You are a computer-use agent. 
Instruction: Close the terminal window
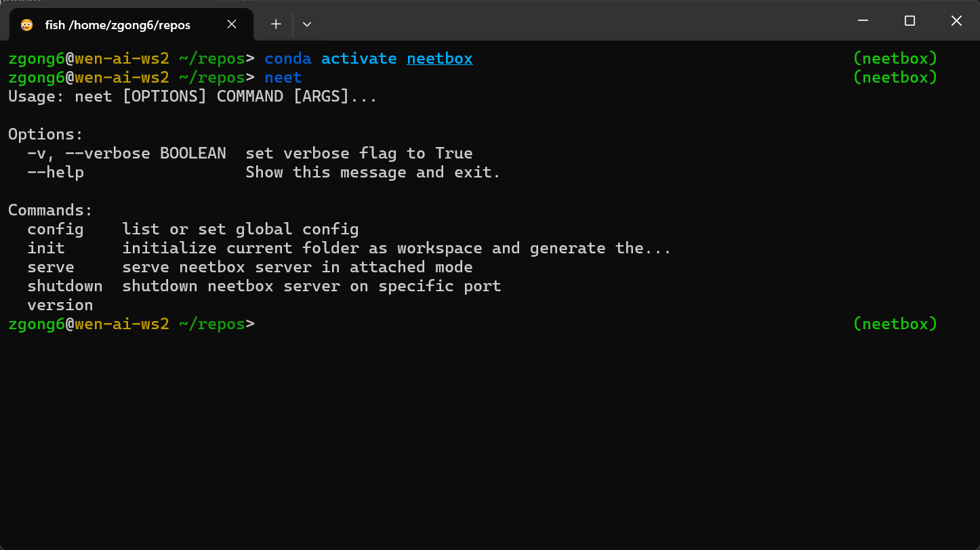click(x=956, y=21)
